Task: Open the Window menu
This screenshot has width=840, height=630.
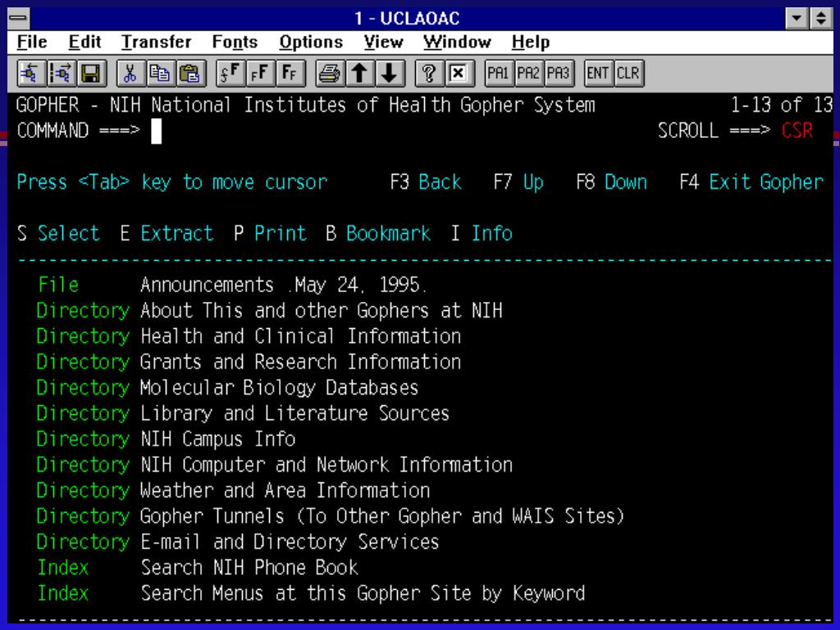Action: pyautogui.click(x=457, y=42)
